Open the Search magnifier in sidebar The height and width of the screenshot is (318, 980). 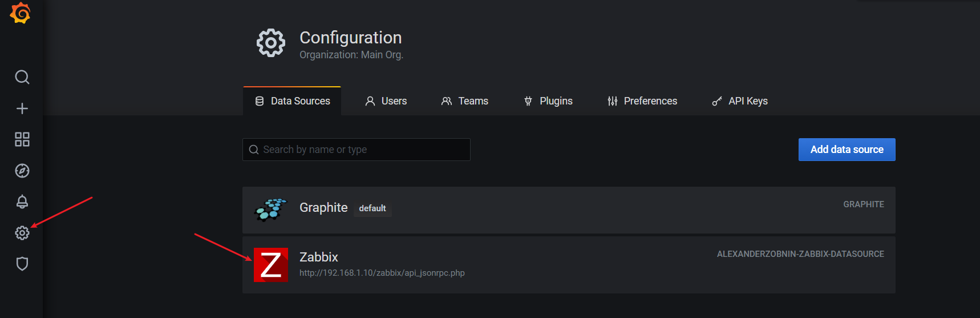pos(22,77)
